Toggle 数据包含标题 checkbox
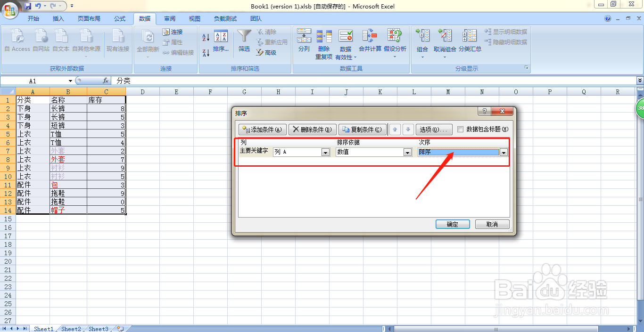The width and height of the screenshot is (644, 332). tap(461, 129)
